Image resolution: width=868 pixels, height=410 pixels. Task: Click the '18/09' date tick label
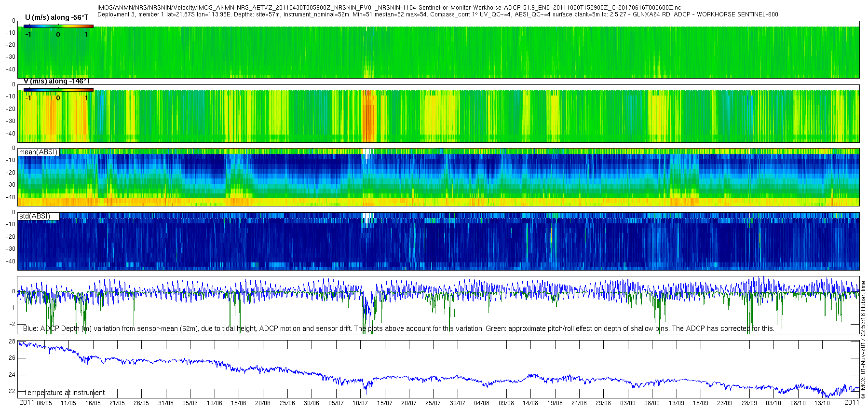coord(701,403)
